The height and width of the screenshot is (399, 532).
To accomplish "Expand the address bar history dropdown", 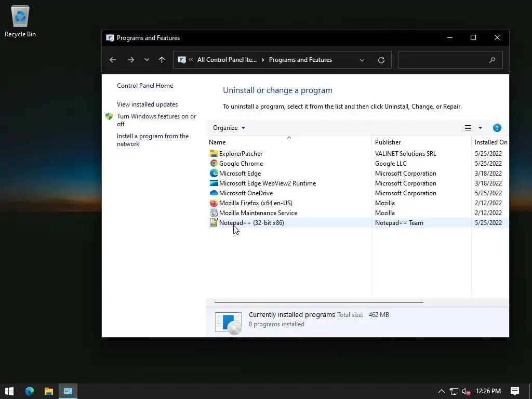I will point(362,60).
